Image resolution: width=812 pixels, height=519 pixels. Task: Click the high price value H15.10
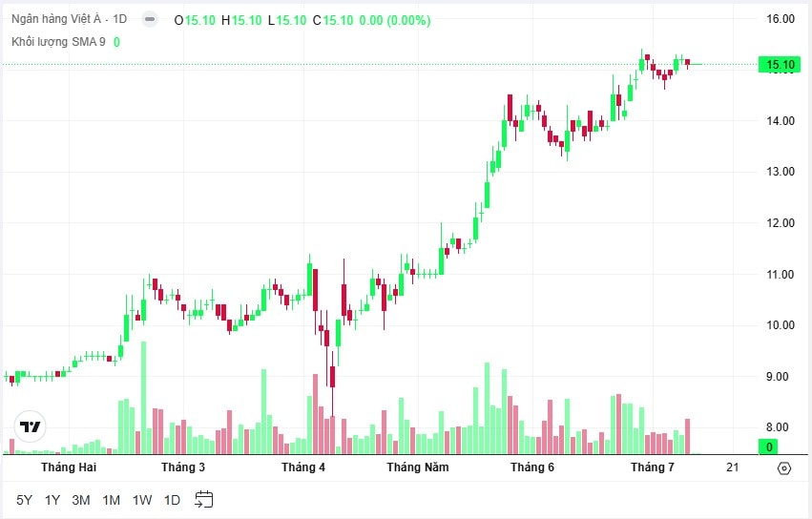(241, 20)
